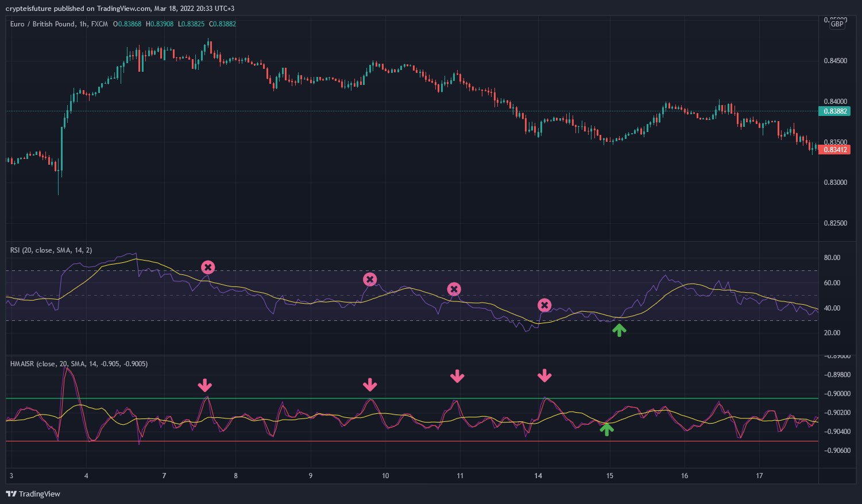Viewport: 862px width, 504px height.
Task: Click the RSI (20, close, SMA, 14, 2) legend
Action: 51,250
